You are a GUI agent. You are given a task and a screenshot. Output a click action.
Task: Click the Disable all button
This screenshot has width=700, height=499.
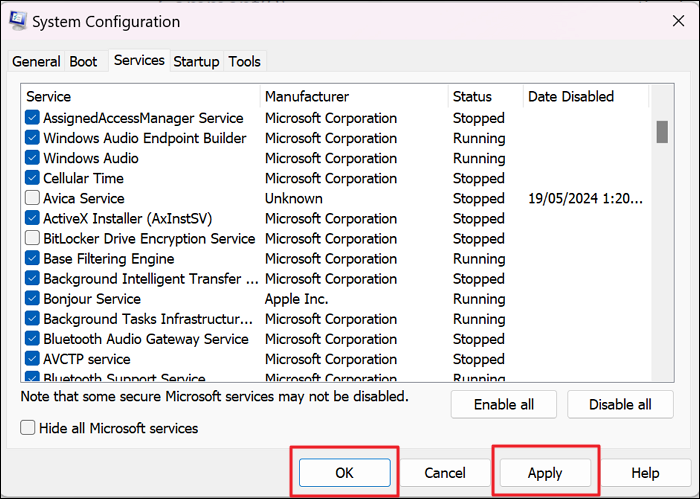[x=620, y=404]
